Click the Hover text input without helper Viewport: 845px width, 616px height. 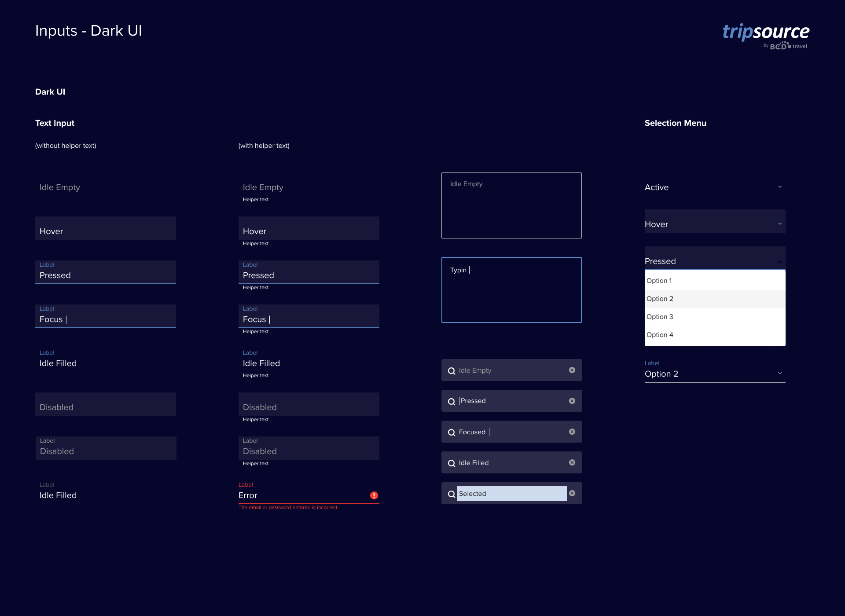106,229
